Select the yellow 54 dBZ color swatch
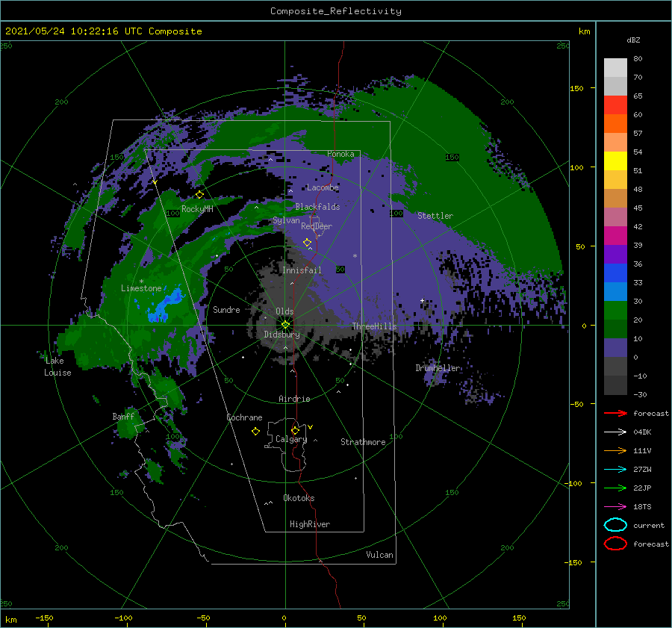672x628 pixels. coord(615,161)
